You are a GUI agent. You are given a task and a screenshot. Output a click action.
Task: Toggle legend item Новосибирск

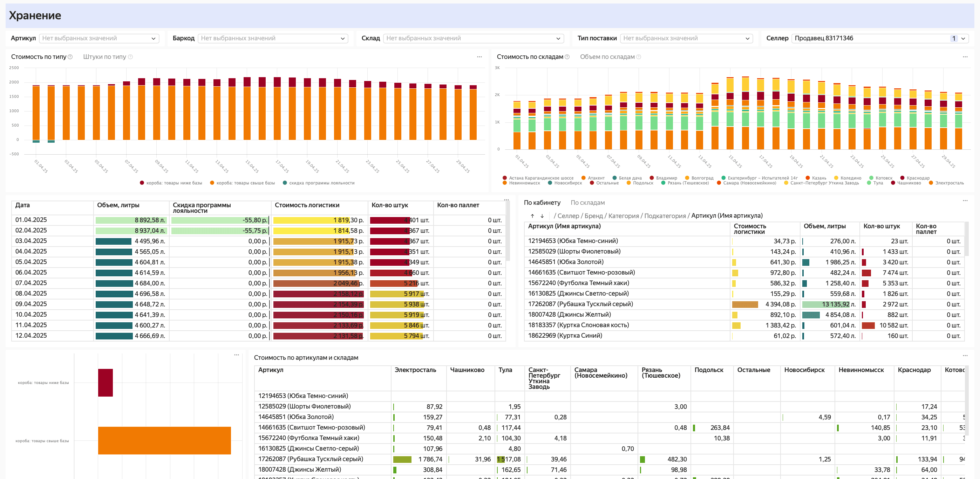coord(565,183)
